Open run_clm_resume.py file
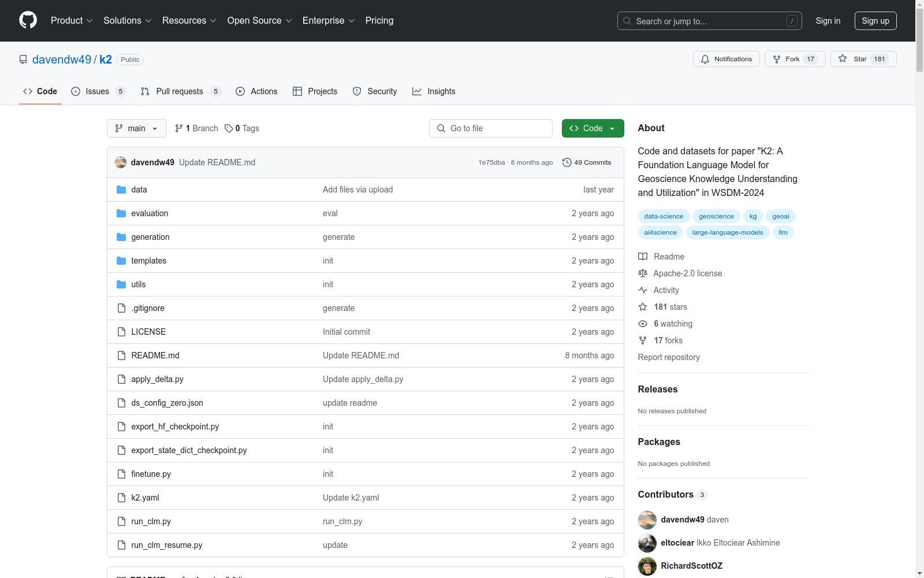Screen dimensions: 924x578 click(166, 545)
